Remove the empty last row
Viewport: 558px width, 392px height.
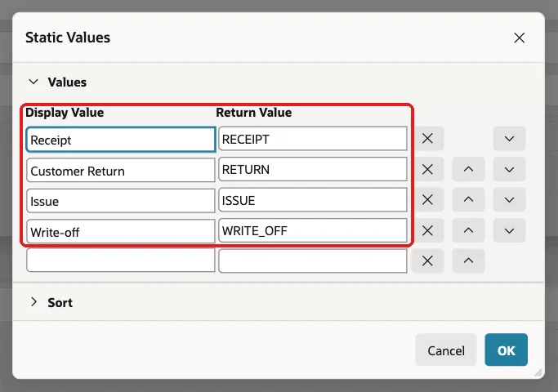[x=427, y=261]
